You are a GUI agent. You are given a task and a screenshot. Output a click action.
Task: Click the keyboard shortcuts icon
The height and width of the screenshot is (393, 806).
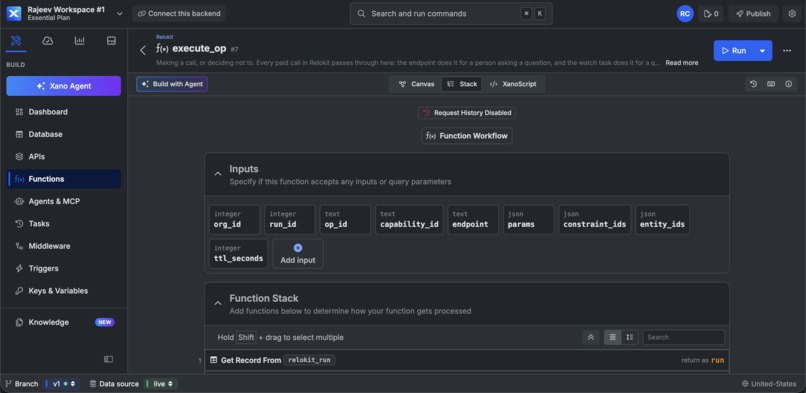point(771,84)
